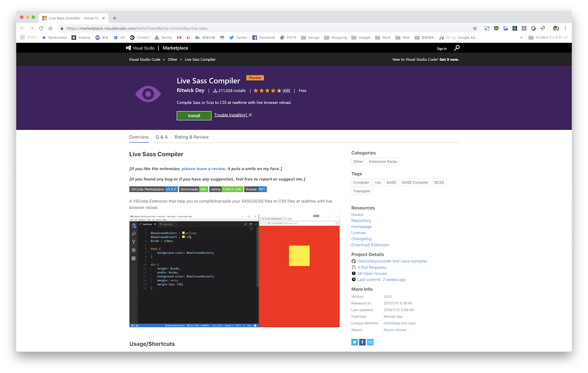This screenshot has height=373, width=588.
Task: Click the VSCode Marketplace v3.0.0 badge
Action: tap(153, 189)
